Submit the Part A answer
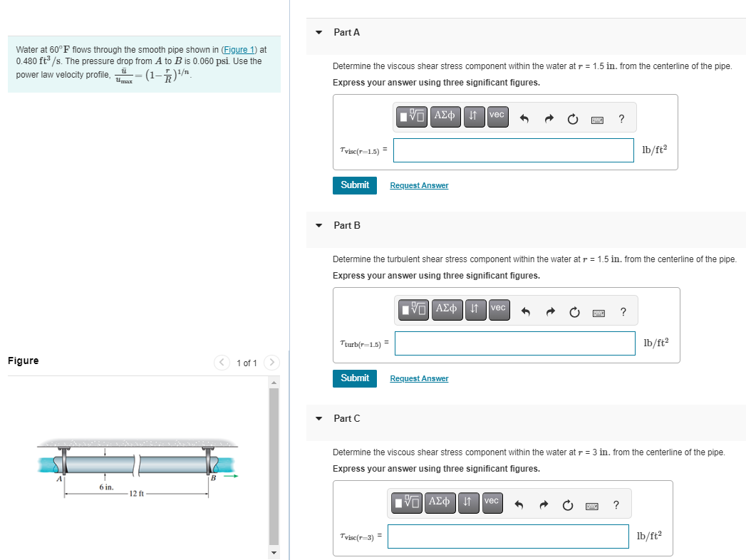 point(355,185)
